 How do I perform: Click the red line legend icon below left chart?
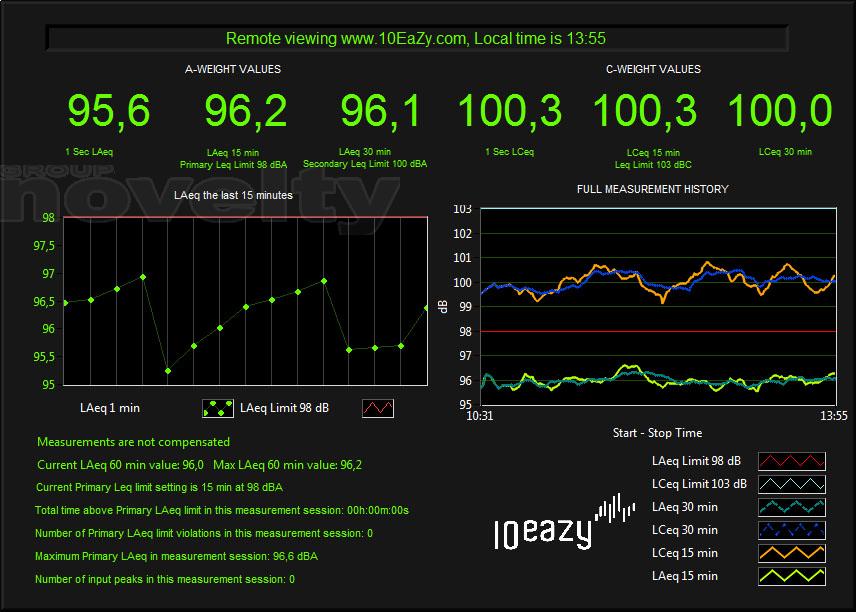point(378,408)
